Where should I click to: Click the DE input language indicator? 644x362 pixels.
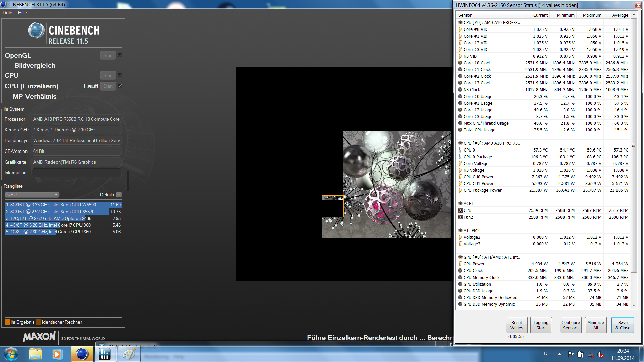coord(547,354)
